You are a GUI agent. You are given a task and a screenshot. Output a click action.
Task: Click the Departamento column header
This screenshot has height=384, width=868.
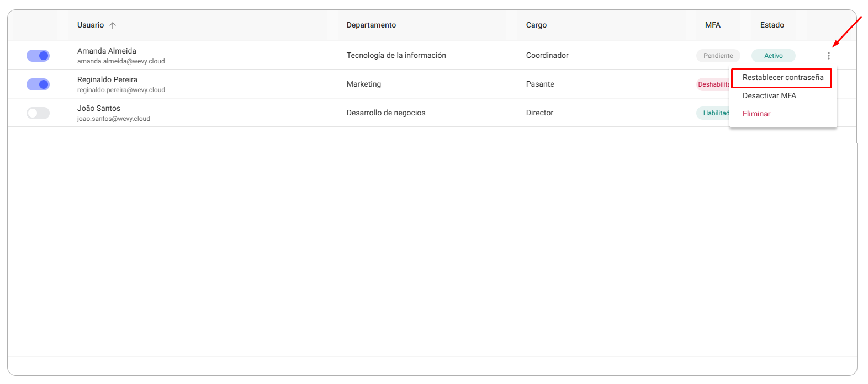point(371,25)
